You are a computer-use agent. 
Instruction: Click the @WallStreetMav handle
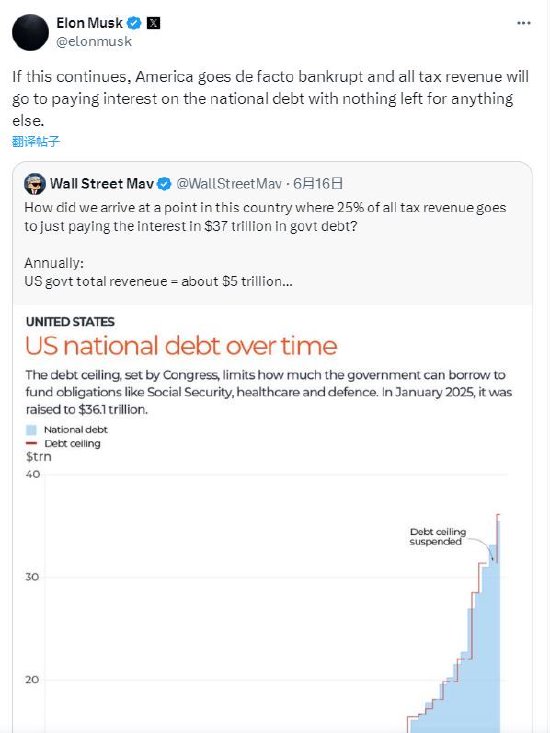(x=229, y=184)
